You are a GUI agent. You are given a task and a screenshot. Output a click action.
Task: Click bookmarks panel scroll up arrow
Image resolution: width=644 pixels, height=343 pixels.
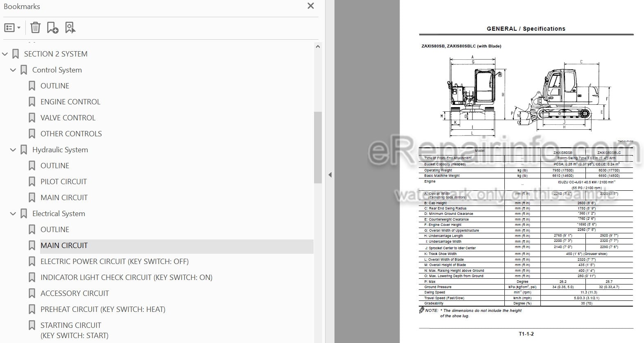[x=318, y=47]
